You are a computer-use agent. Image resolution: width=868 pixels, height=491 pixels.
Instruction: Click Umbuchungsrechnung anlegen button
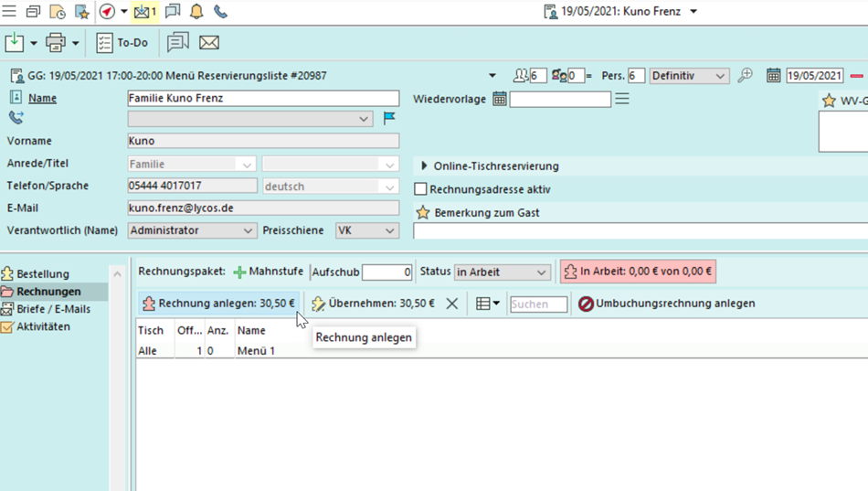pos(667,304)
